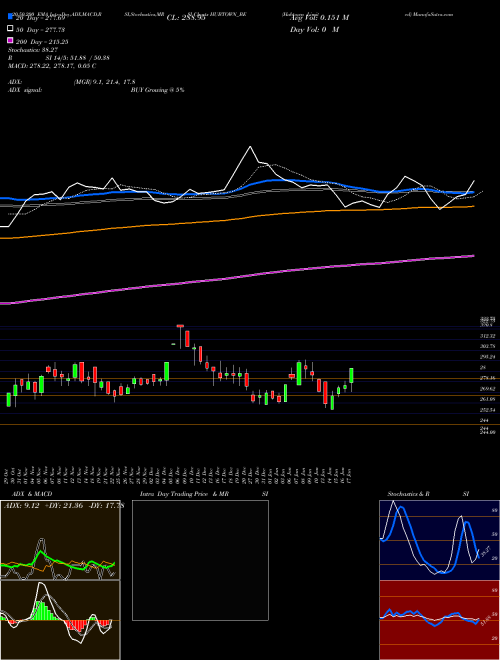The height and width of the screenshot is (660, 500).
Task: Click the 302.78 price axis label
Action: click(487, 346)
